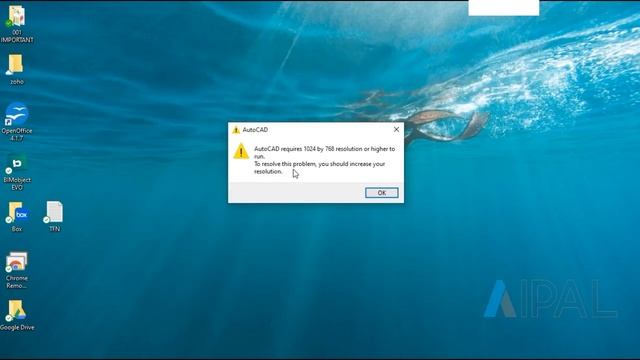Click OK in the AutoCAD dialog
This screenshot has height=360, width=640.
point(382,193)
